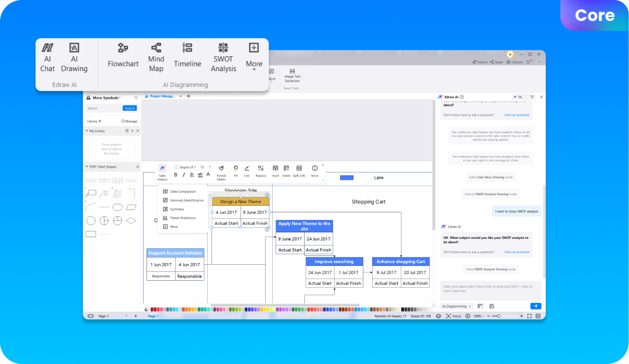The height and width of the screenshot is (364, 629).
Task: Open the Fill color tool
Action: pos(235,171)
